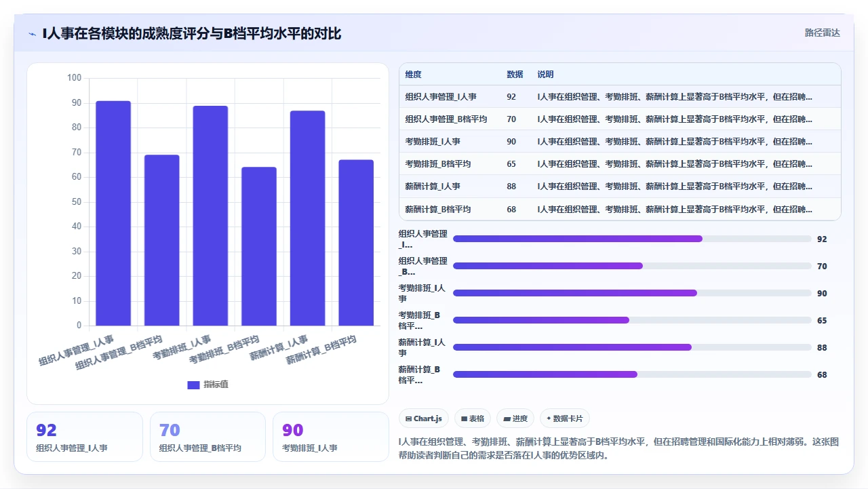Screen dimensions: 868x489
Task: Select the 进度 chip
Action: [x=515, y=418]
